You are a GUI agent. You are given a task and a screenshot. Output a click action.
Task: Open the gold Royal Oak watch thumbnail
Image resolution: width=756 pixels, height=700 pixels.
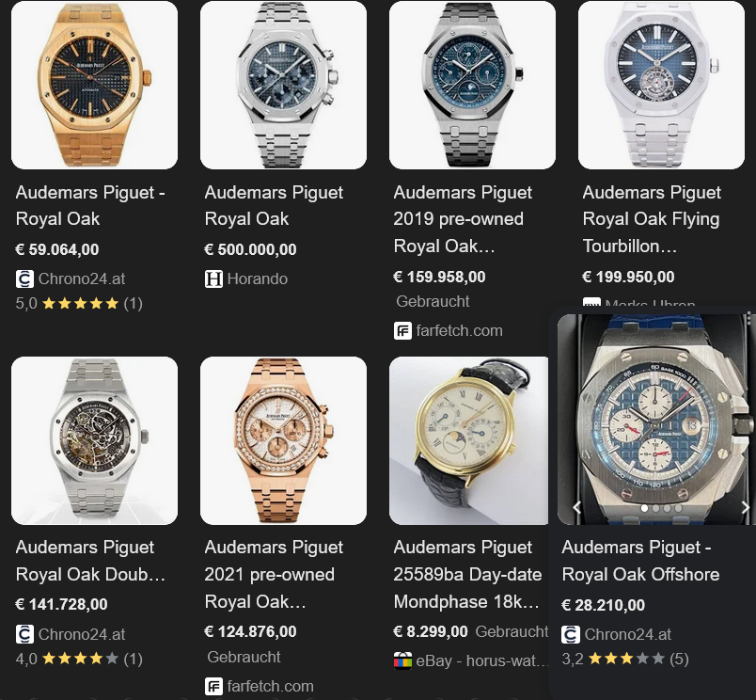click(94, 85)
